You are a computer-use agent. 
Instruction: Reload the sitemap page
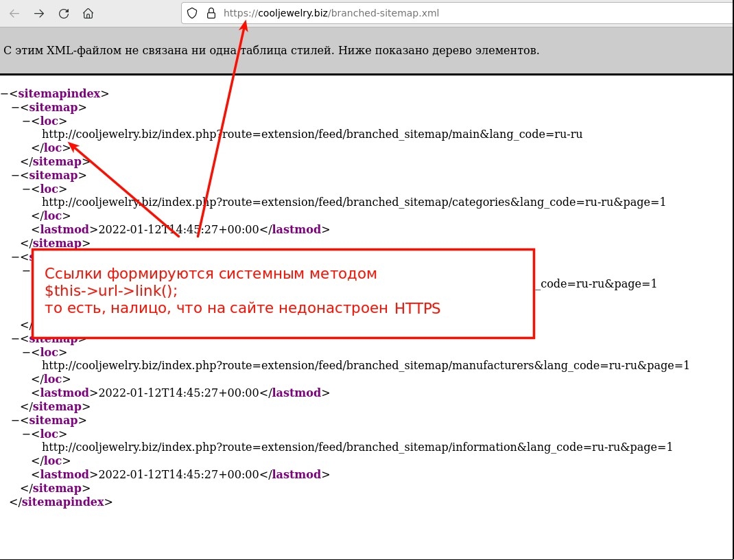(x=64, y=13)
